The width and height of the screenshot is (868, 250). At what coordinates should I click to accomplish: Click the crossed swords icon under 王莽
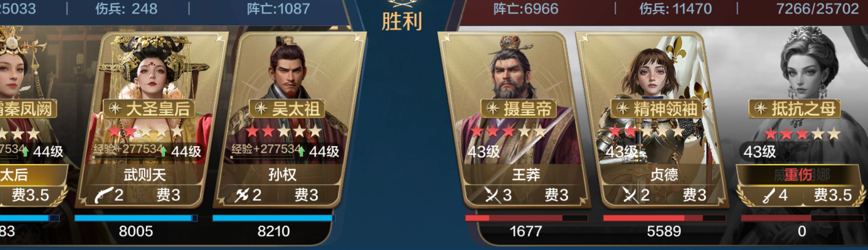coord(492,195)
